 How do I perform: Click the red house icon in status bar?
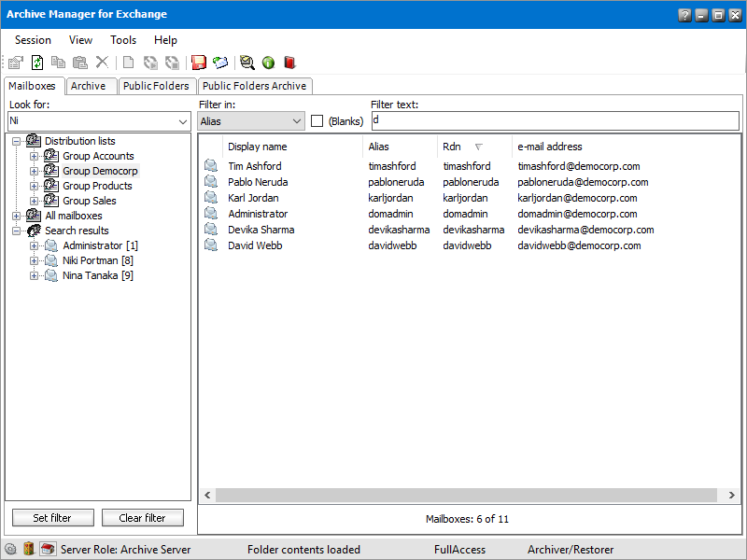point(48,550)
